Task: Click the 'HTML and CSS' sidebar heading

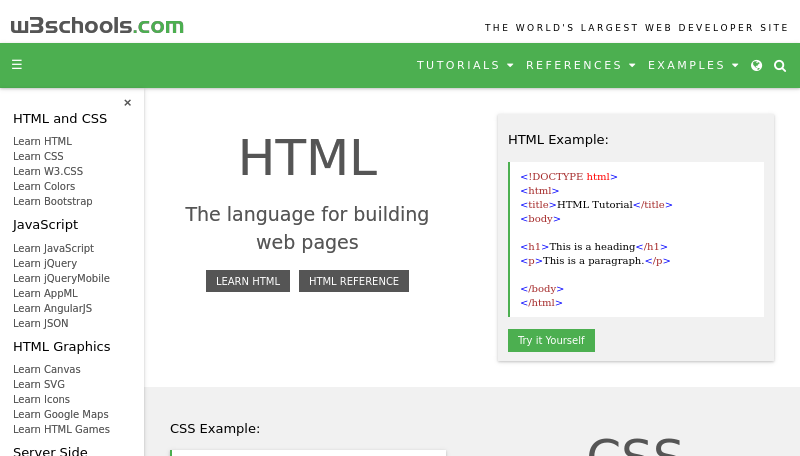Action: pyautogui.click(x=60, y=118)
